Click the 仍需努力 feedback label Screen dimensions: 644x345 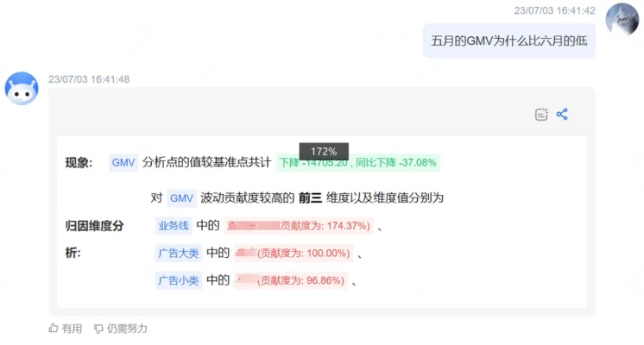[127, 329]
